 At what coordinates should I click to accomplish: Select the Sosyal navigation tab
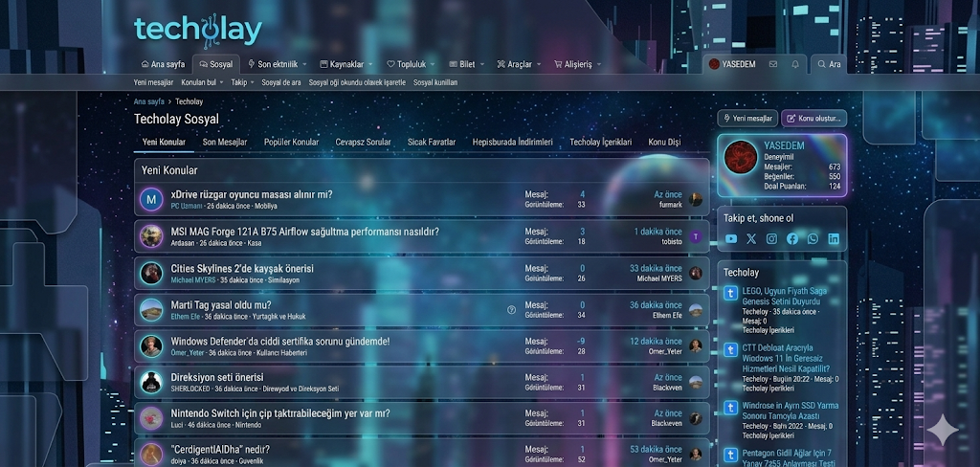click(x=216, y=64)
